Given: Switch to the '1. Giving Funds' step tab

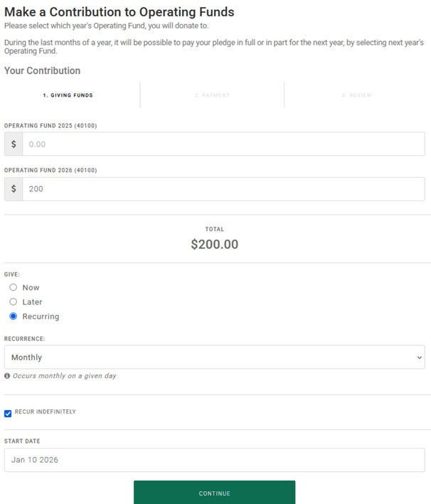Looking at the screenshot, I should (68, 95).
